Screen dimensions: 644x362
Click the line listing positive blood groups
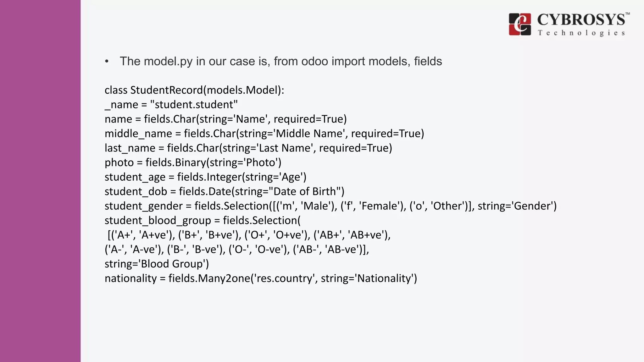tap(249, 235)
